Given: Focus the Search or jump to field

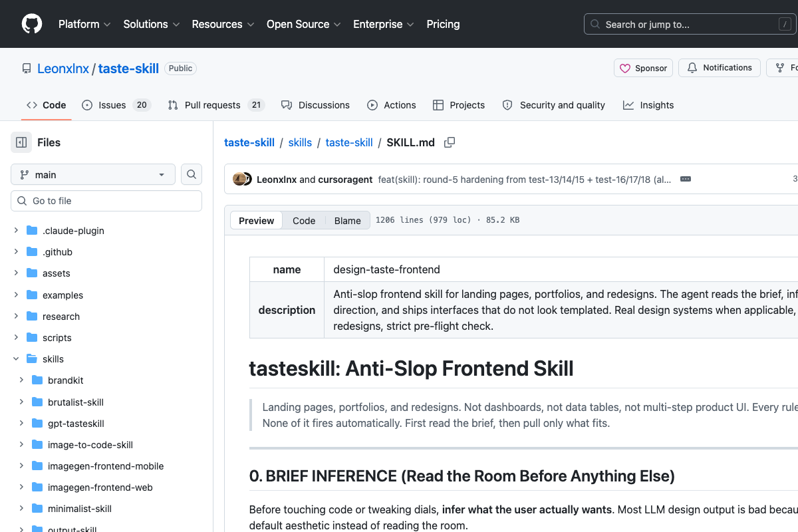Looking at the screenshot, I should (x=691, y=25).
